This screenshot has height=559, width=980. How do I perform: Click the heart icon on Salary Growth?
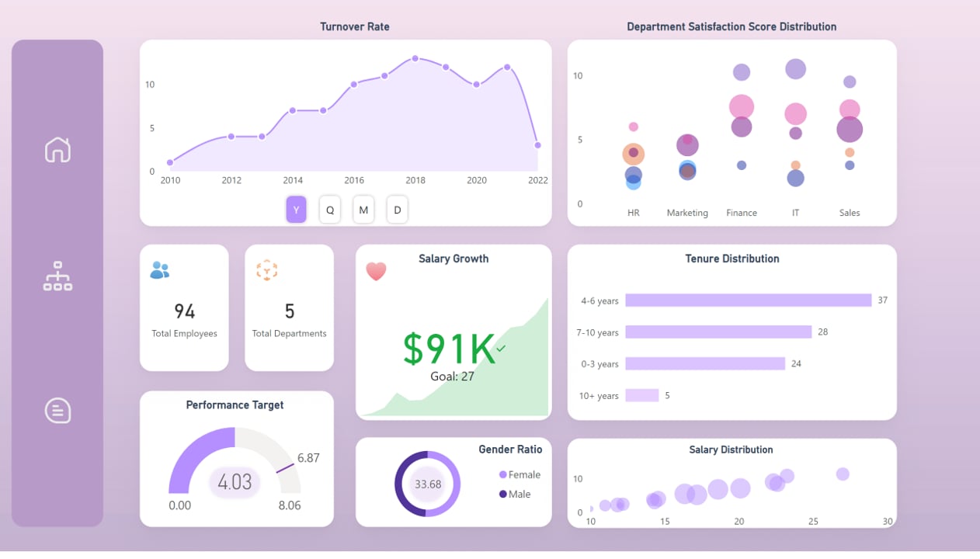click(376, 271)
